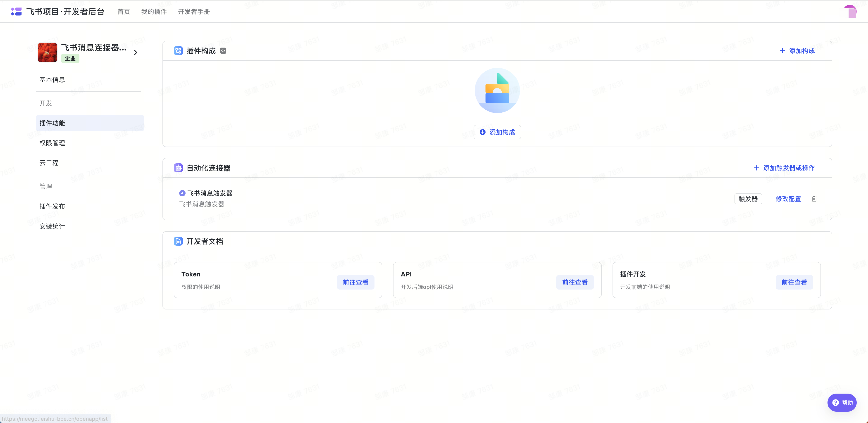
Task: Open 云工程 in the sidebar
Action: coord(49,163)
